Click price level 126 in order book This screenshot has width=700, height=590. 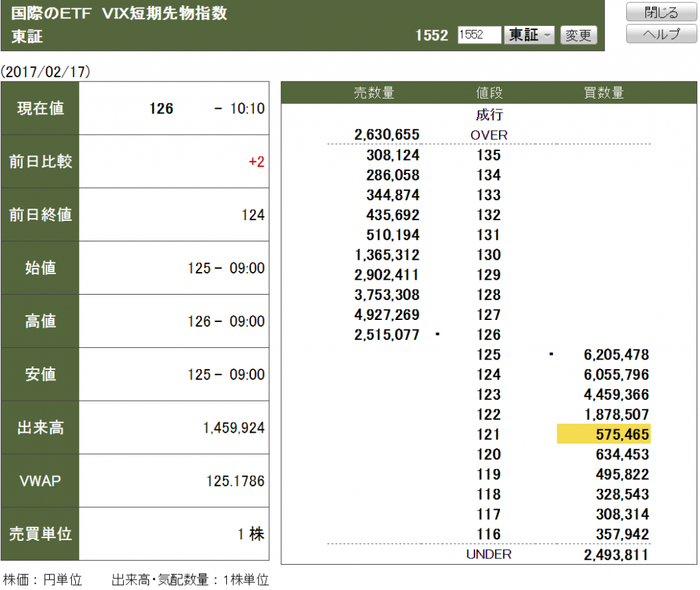(x=489, y=335)
